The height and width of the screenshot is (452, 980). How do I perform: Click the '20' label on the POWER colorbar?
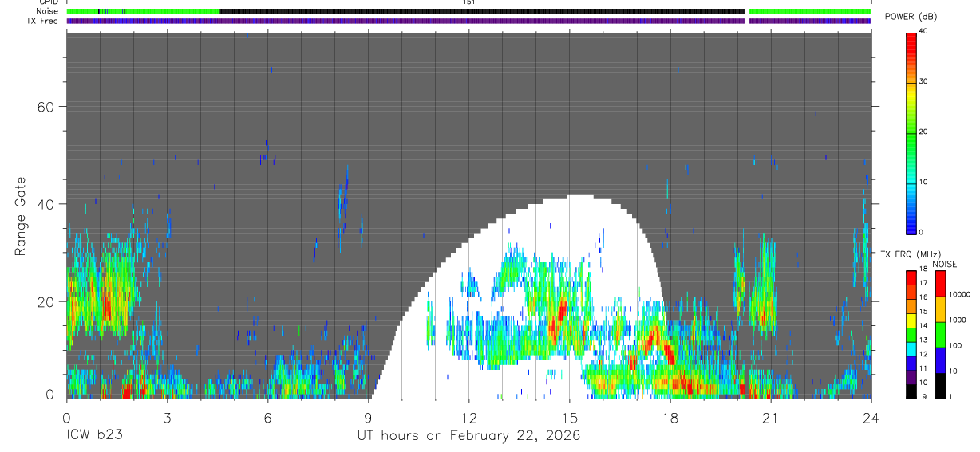(925, 132)
